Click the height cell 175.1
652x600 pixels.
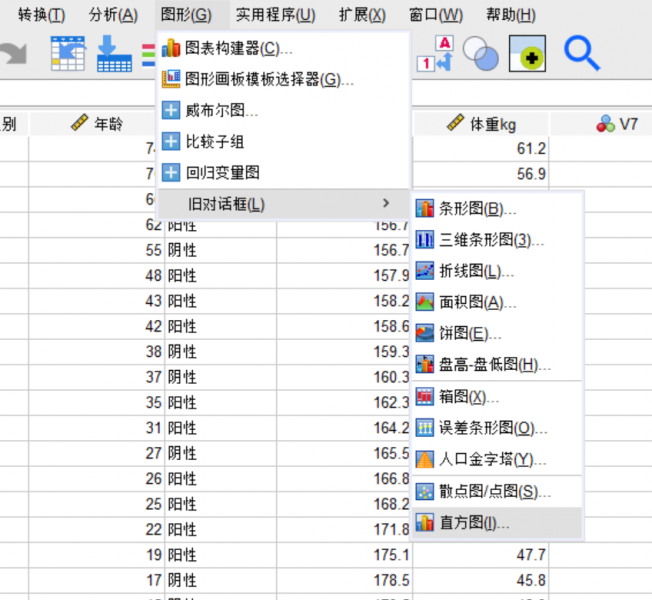click(x=344, y=555)
